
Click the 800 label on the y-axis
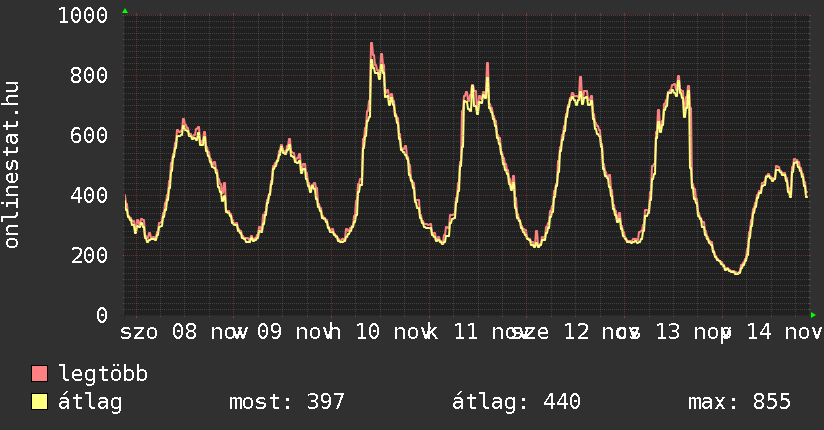(90, 75)
